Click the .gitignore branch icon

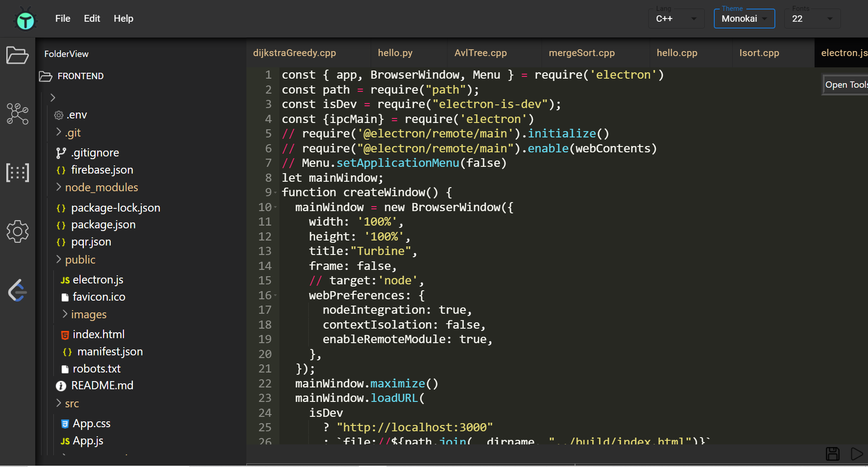point(61,153)
